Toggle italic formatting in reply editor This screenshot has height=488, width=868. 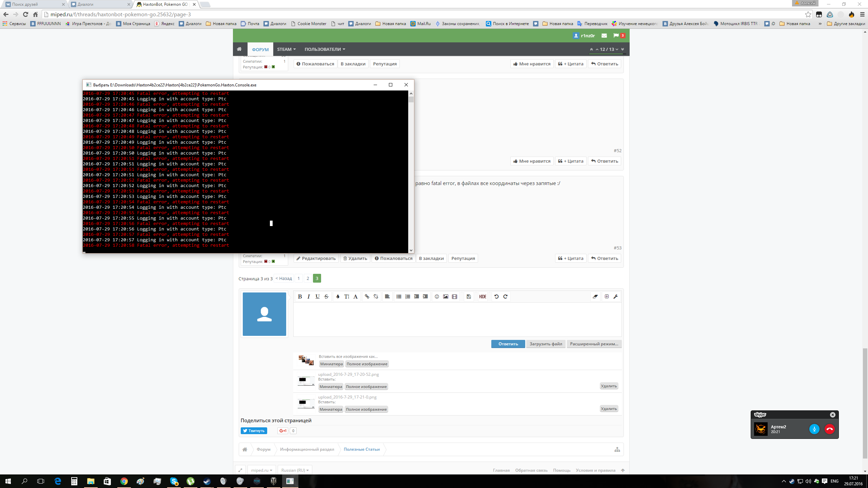click(x=309, y=297)
